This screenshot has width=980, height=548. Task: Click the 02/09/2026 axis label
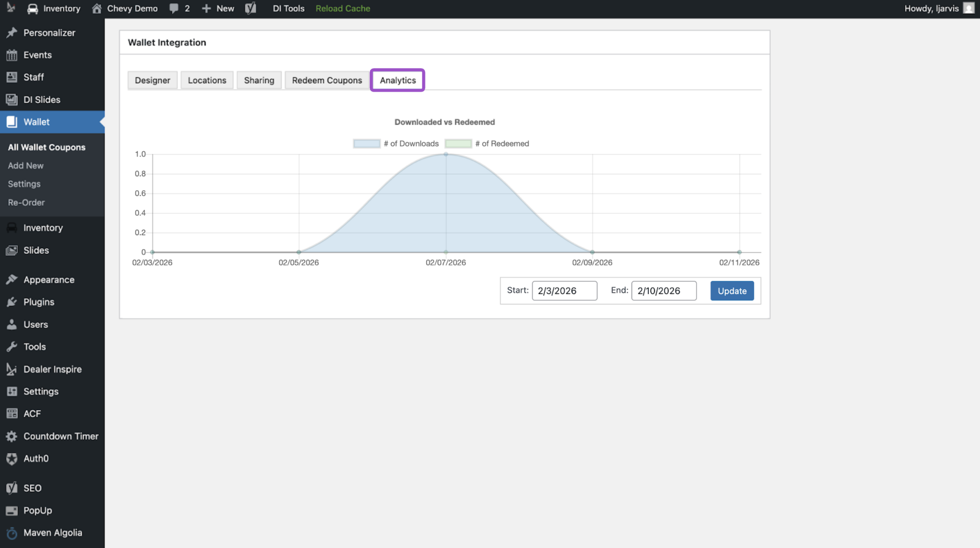tap(592, 263)
